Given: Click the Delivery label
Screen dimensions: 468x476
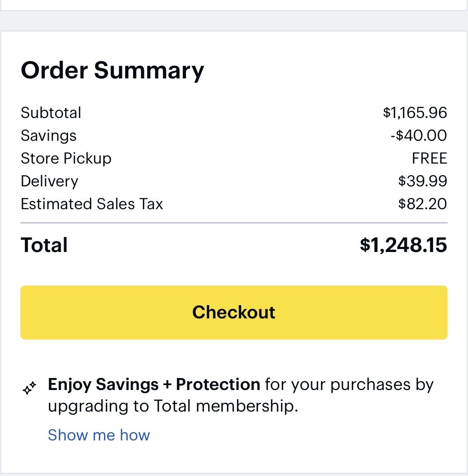Looking at the screenshot, I should coord(50,181).
